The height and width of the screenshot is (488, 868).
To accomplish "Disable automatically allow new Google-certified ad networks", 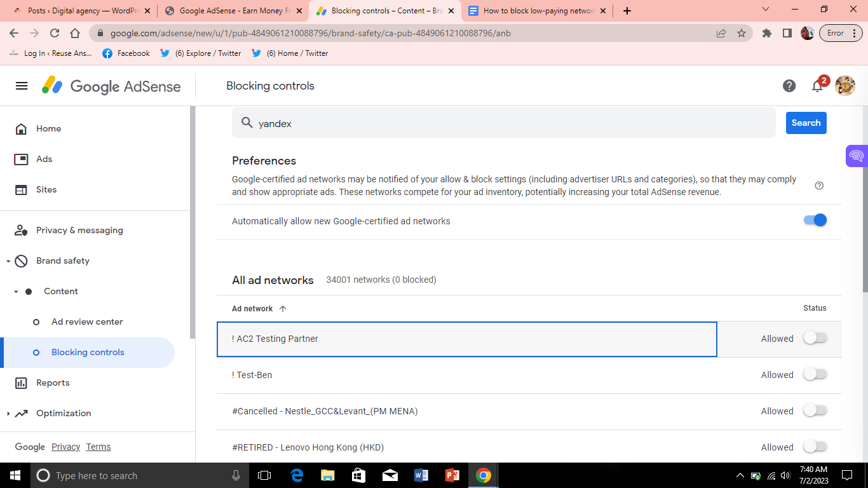I will point(815,220).
